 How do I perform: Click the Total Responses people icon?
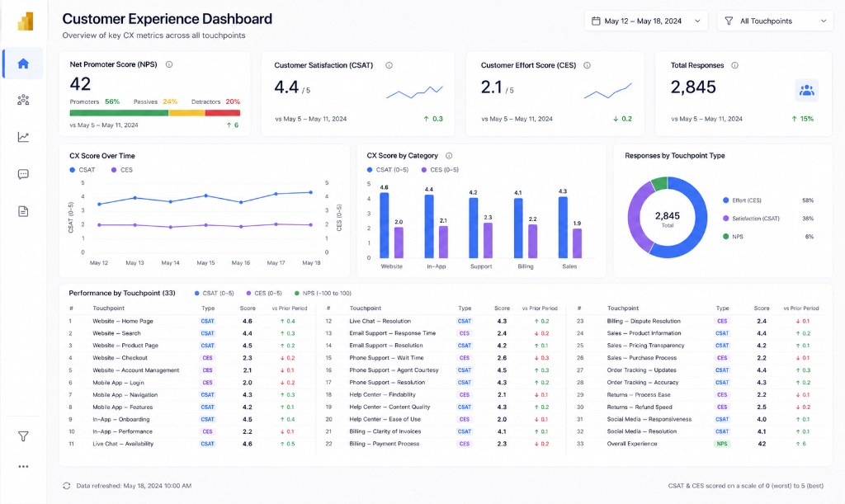[x=807, y=90]
